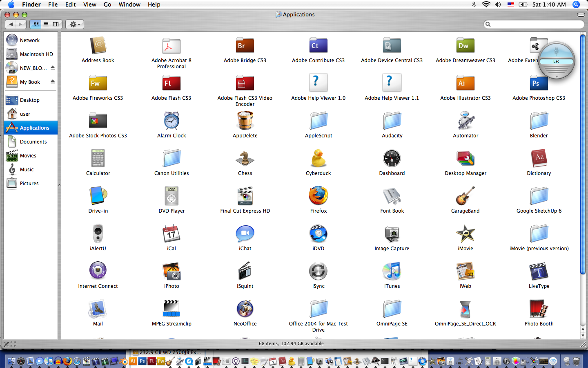The width and height of the screenshot is (588, 368).
Task: Switch to icon view mode
Action: tap(36, 24)
